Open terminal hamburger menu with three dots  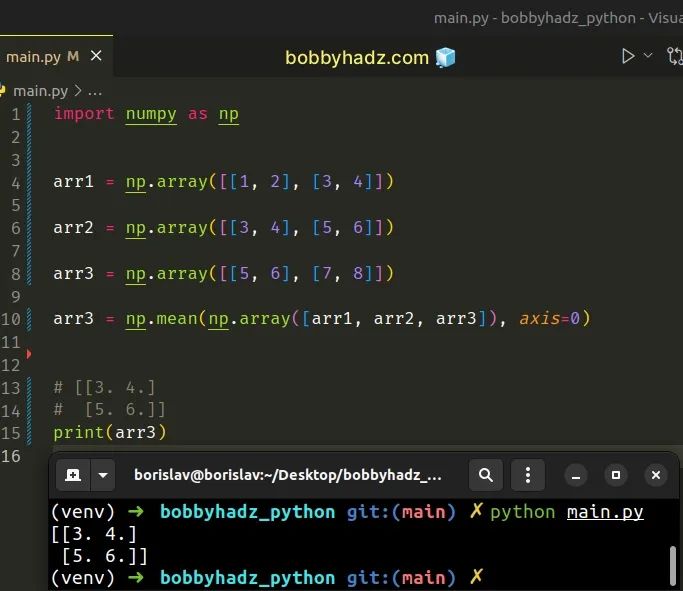click(527, 475)
